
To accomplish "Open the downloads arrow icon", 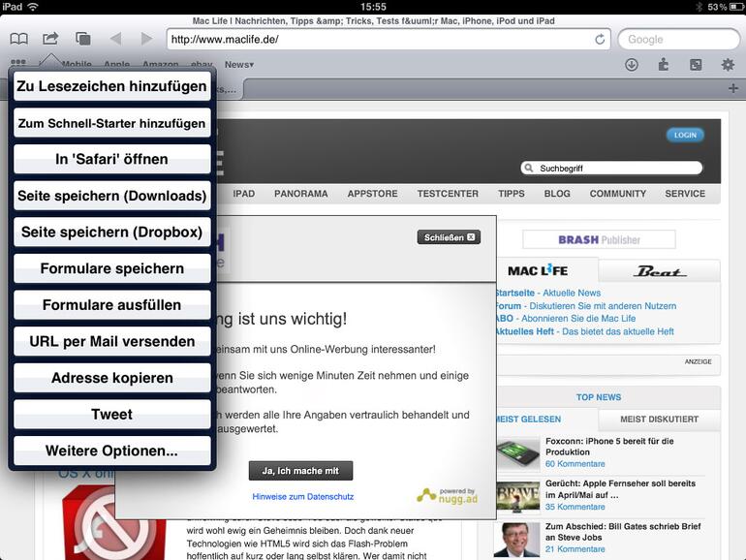I will tap(632, 64).
